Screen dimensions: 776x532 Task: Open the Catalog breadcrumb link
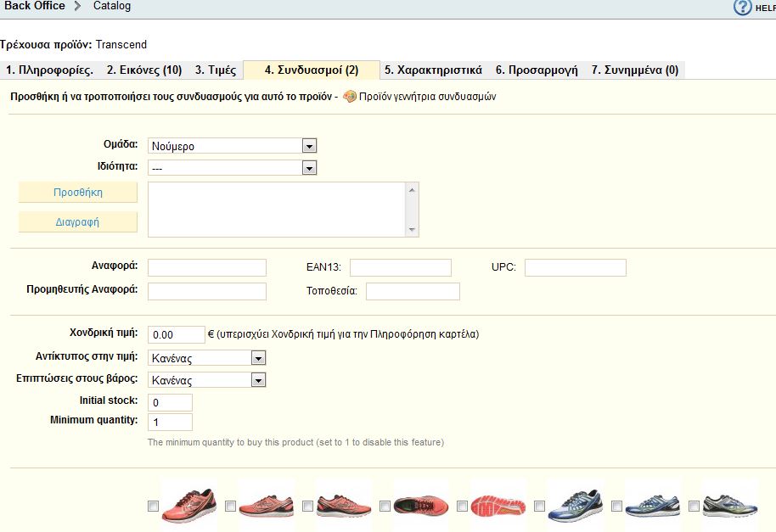(x=111, y=7)
